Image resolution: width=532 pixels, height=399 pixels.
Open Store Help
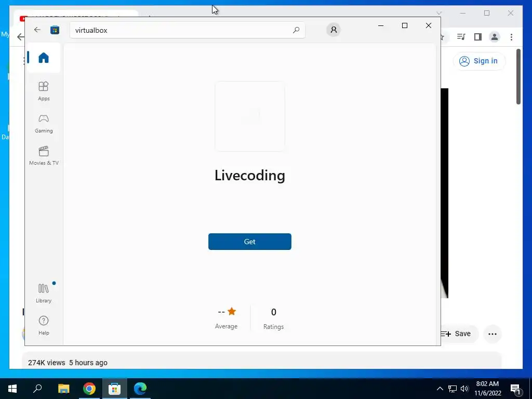(x=44, y=325)
